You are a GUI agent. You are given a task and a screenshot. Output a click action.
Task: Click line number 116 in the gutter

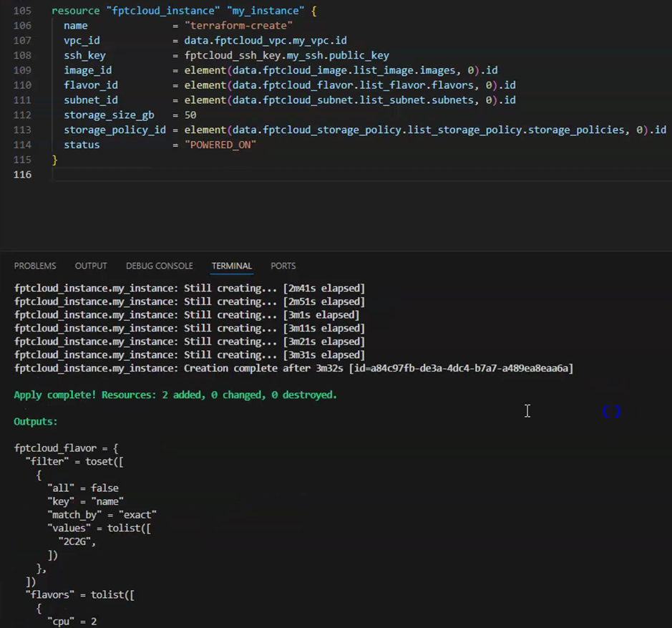pyautogui.click(x=22, y=175)
